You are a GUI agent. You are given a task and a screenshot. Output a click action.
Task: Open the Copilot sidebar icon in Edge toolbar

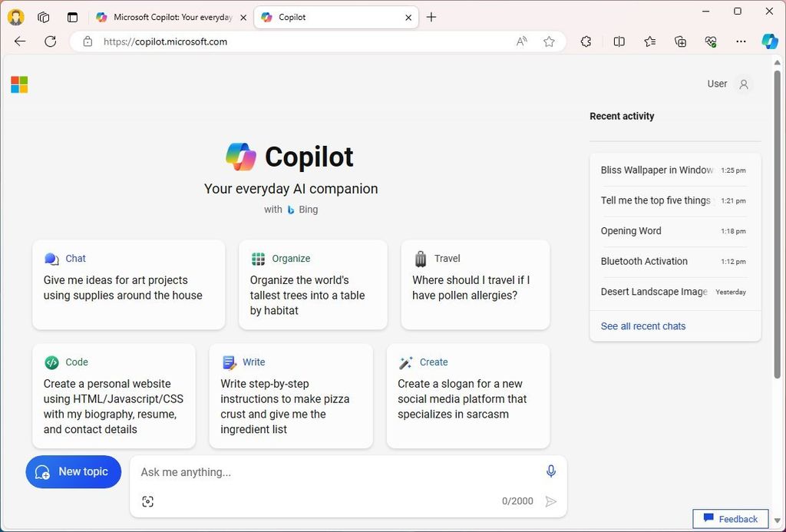[770, 41]
